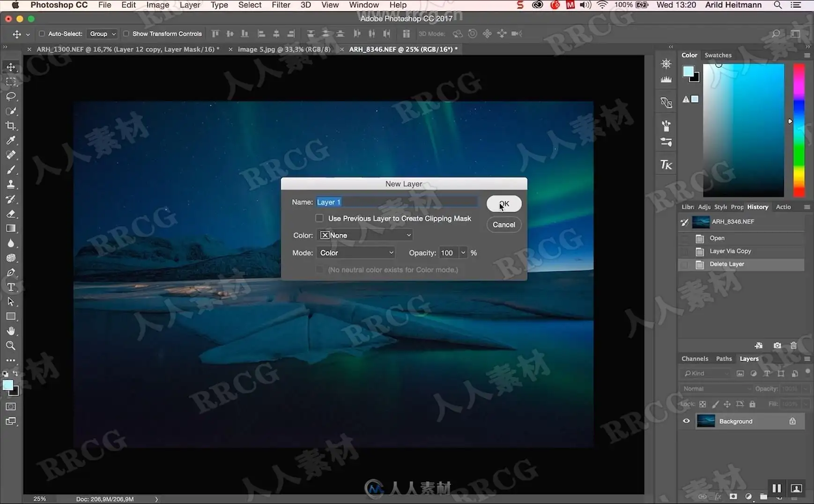Open the Image menu
814x504 pixels.
click(158, 5)
